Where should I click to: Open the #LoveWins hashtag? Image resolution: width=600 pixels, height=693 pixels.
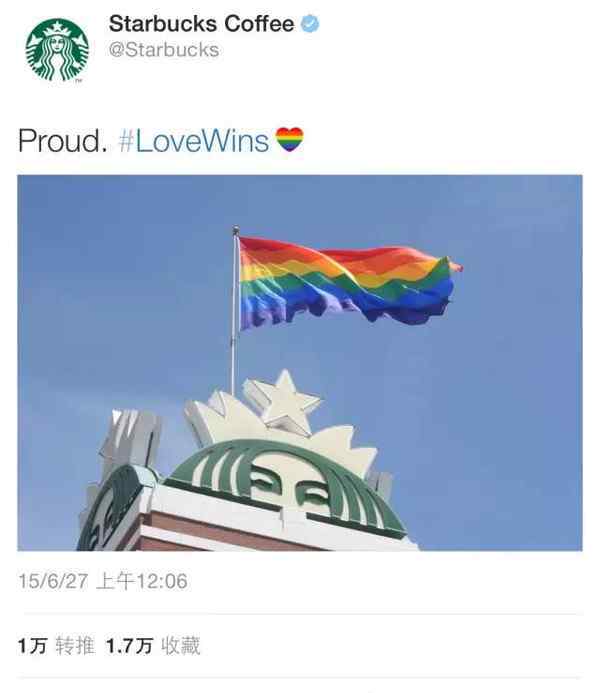click(194, 141)
